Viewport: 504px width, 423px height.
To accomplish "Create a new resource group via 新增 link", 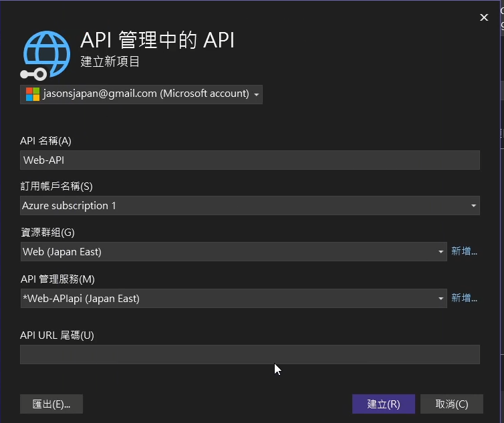I will (x=464, y=251).
